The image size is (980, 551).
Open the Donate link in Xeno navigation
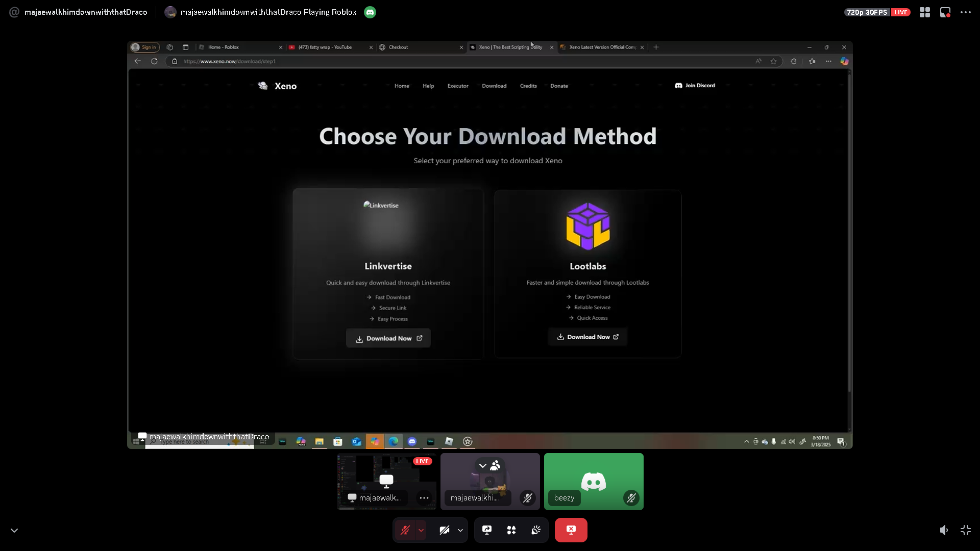click(559, 86)
